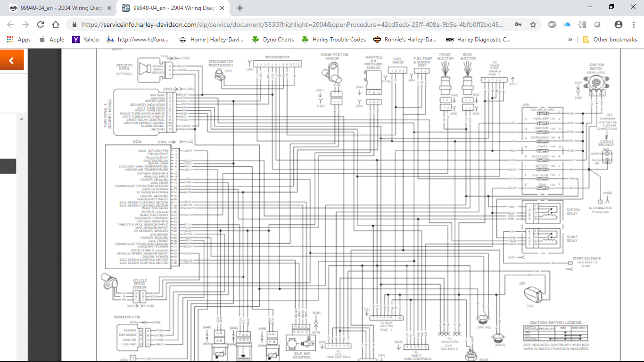Click the orange back chevron button
Image resolution: width=644 pixels, height=362 pixels.
click(x=11, y=60)
